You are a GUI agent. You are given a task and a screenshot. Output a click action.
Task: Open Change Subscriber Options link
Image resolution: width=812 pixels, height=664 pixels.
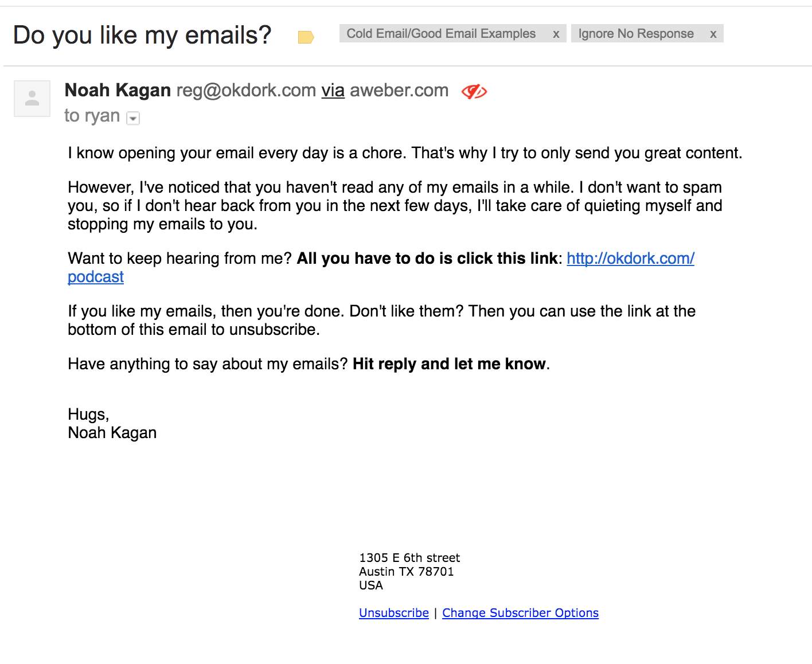(520, 613)
